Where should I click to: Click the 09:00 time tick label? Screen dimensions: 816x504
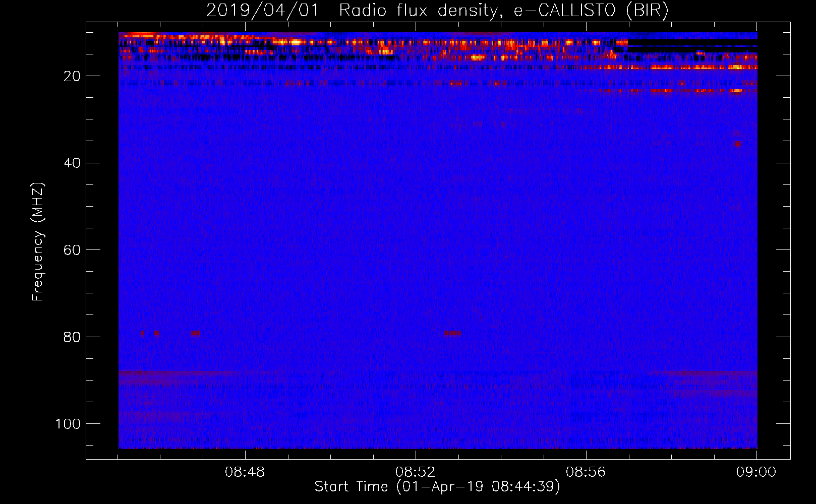click(x=756, y=472)
